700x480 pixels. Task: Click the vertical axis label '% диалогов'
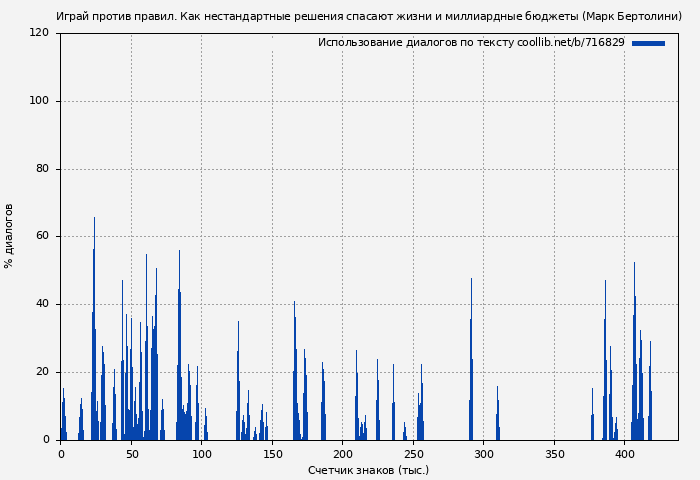10,236
